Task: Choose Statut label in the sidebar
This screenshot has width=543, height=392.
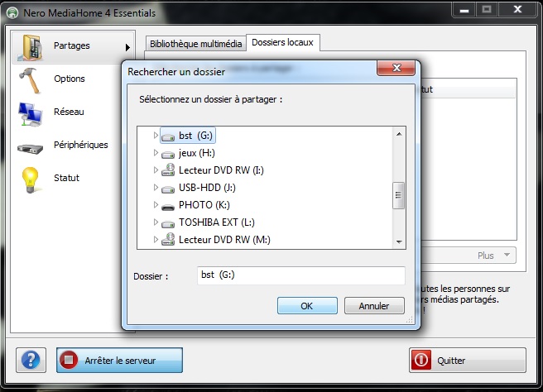Action: pos(66,178)
